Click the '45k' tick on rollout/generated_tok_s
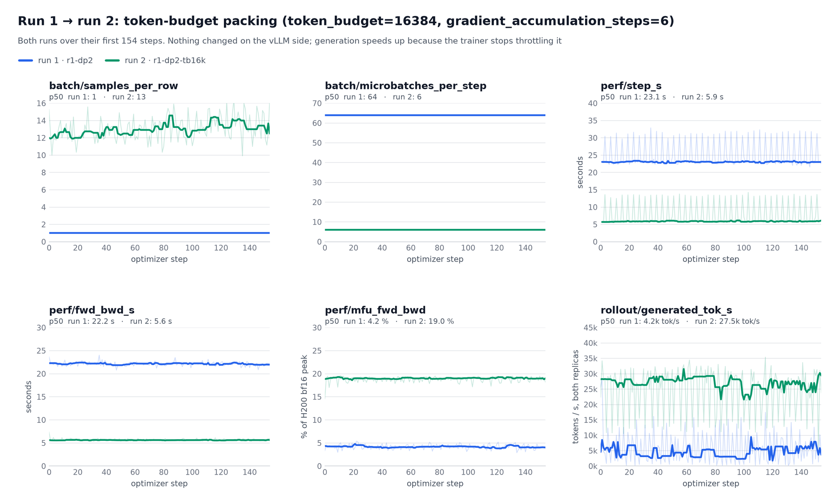 (x=591, y=327)
